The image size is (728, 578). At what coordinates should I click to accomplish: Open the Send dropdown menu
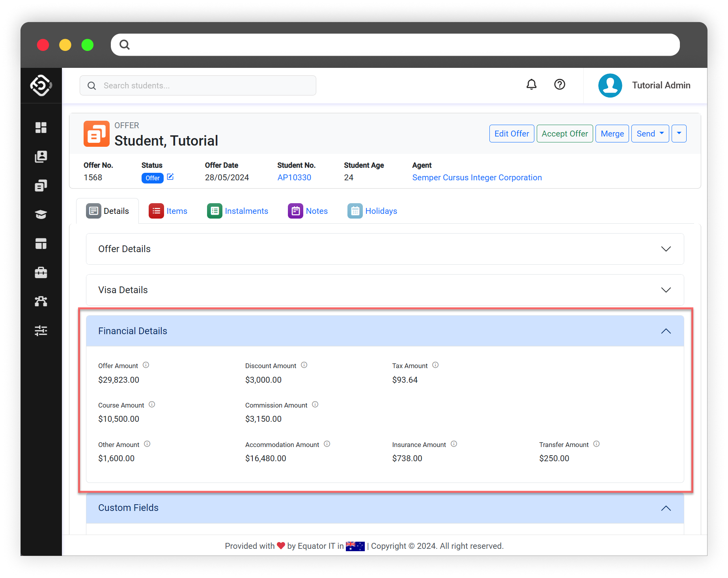[x=650, y=134]
